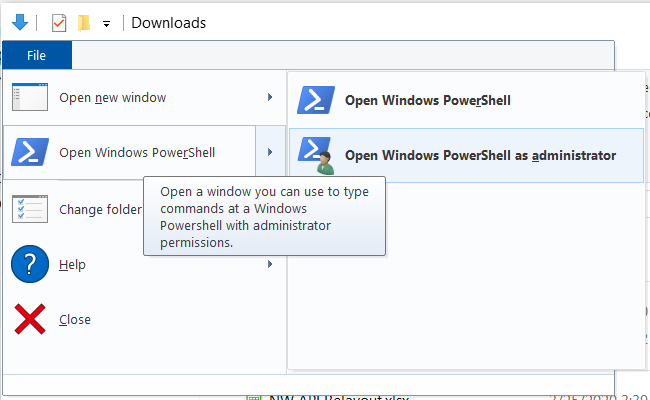Click the PowerShell administrator icon with user badge
650x400 pixels.
(316, 155)
